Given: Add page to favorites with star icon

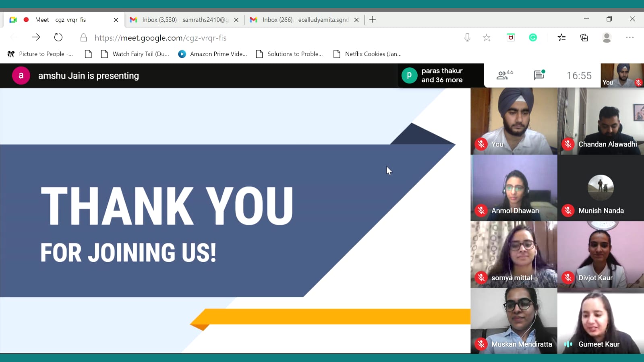Looking at the screenshot, I should point(487,37).
